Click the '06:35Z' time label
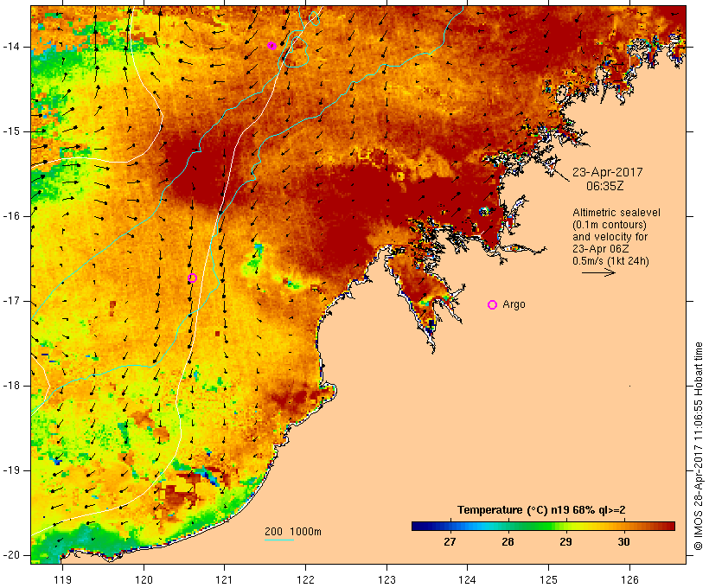The image size is (709, 588). (x=604, y=186)
